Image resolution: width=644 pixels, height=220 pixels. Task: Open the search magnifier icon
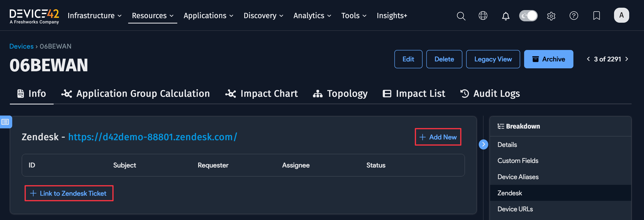coord(461,16)
